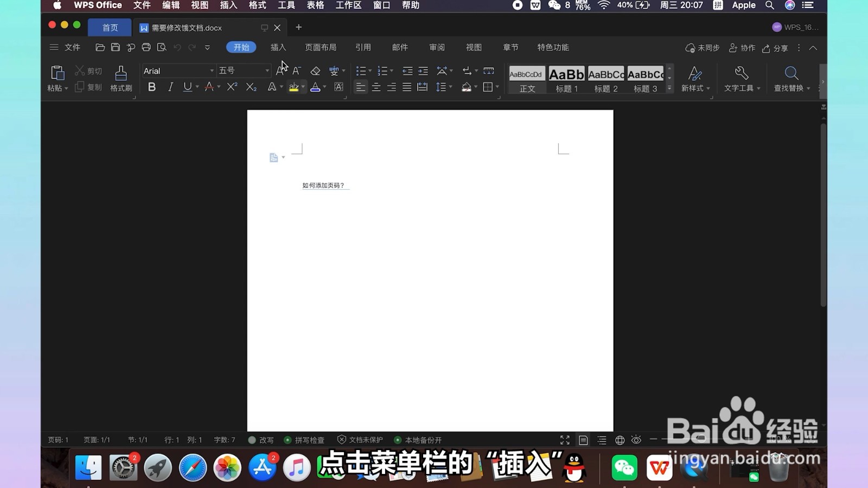Open the Arial font name dropdown
Image resolution: width=868 pixels, height=488 pixels.
coord(212,71)
